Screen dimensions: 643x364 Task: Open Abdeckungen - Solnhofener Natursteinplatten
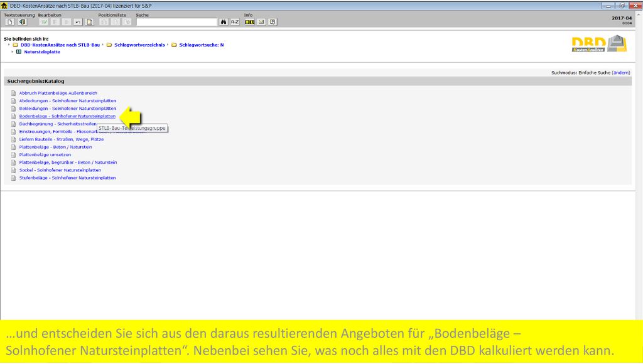(x=68, y=101)
